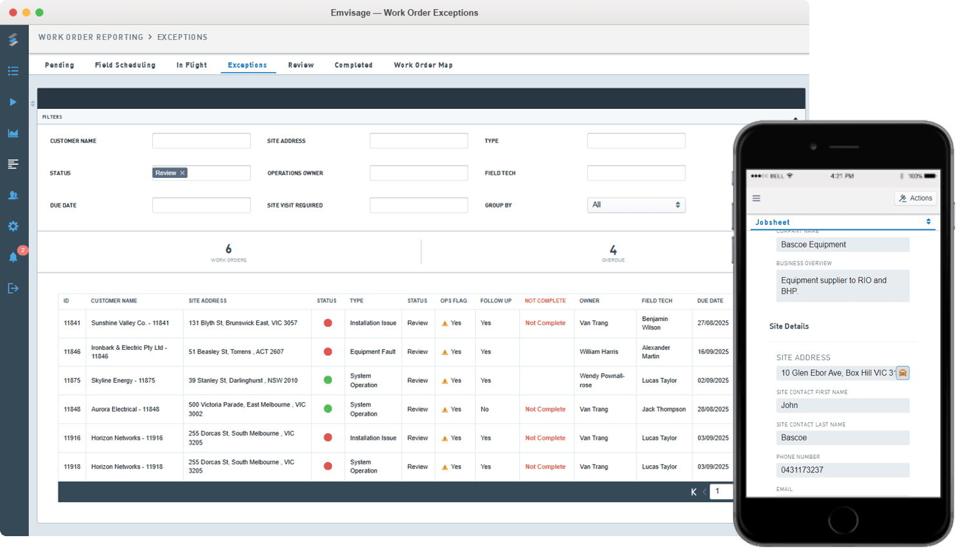Image resolution: width=966 pixels, height=560 pixels.
Task: Click the Actions button on phone
Action: (x=916, y=198)
